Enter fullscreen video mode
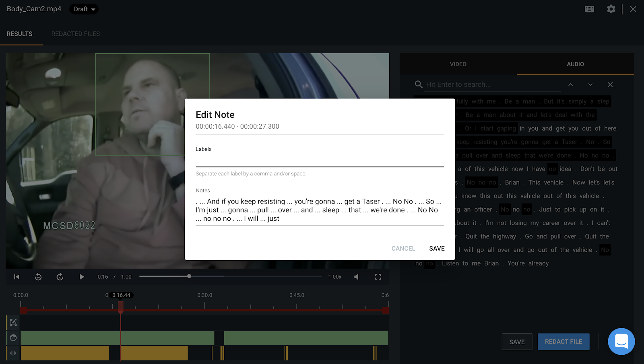644x364 pixels. 378,277
